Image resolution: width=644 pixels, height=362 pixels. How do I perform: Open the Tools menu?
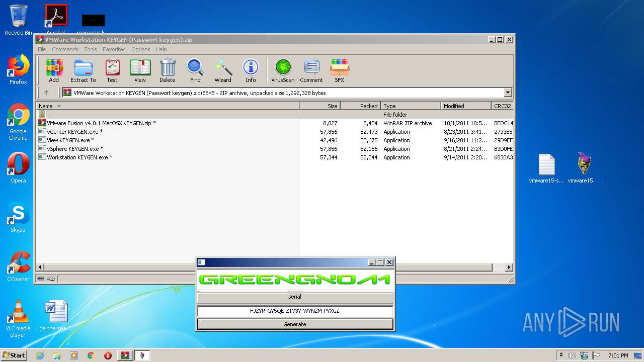(91, 49)
